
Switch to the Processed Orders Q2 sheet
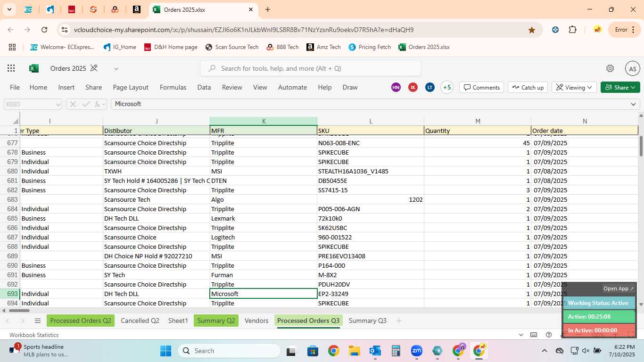coord(81,321)
